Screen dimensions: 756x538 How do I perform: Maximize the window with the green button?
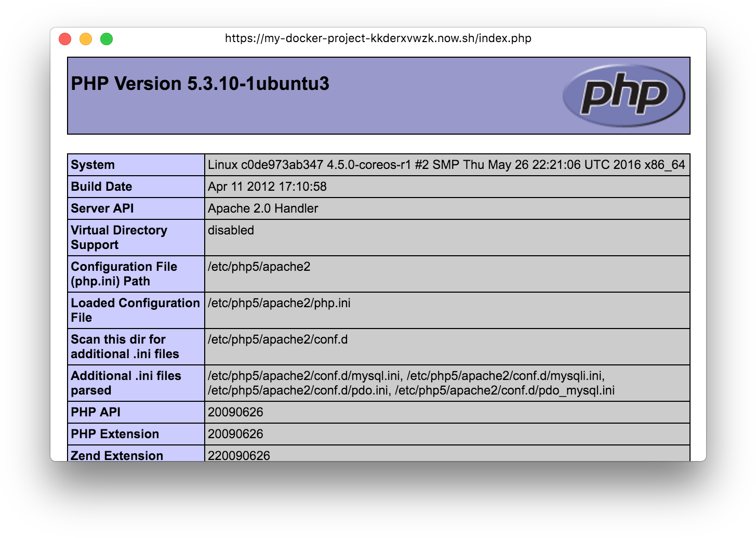coord(107,39)
